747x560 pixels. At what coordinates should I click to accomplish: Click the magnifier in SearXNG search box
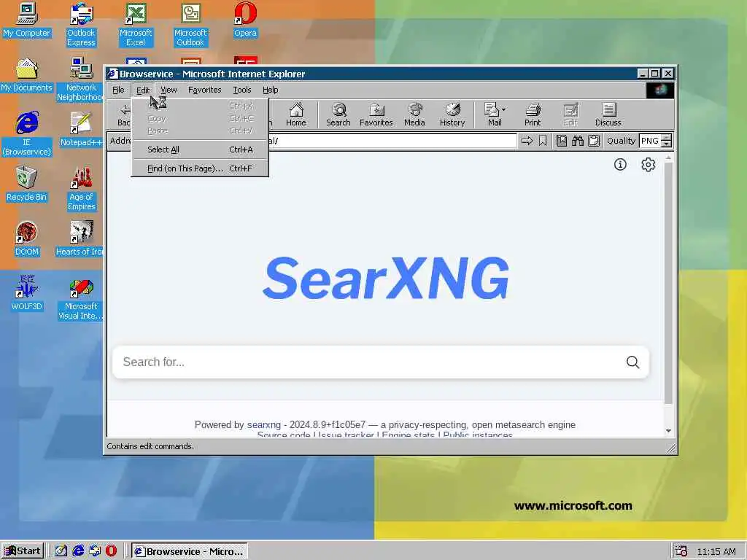click(x=632, y=362)
